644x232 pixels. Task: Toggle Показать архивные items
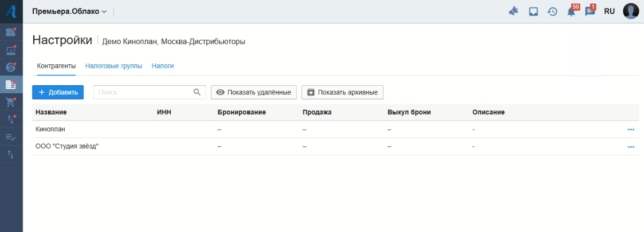coord(342,92)
